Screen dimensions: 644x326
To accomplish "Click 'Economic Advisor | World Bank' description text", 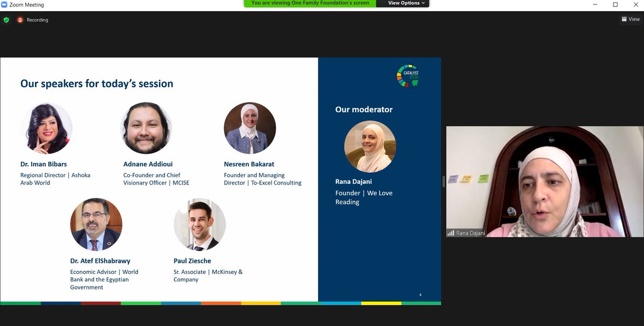I will click(x=104, y=279).
